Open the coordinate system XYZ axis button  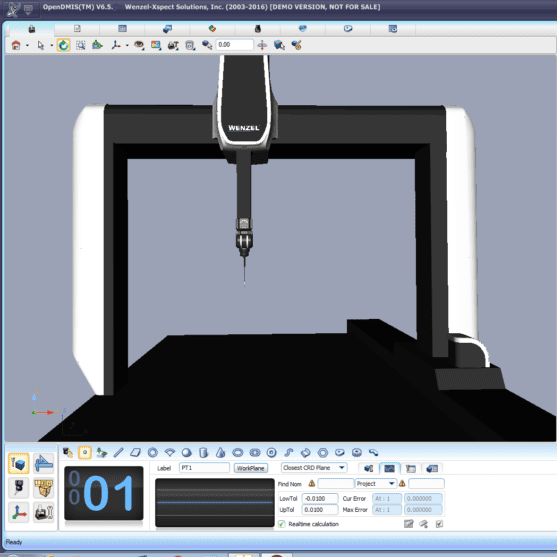coord(18,513)
